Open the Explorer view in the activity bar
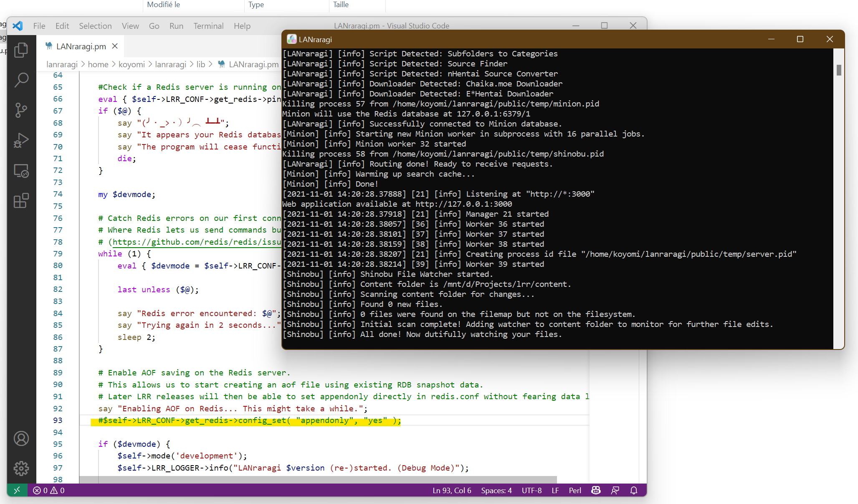 pyautogui.click(x=21, y=50)
